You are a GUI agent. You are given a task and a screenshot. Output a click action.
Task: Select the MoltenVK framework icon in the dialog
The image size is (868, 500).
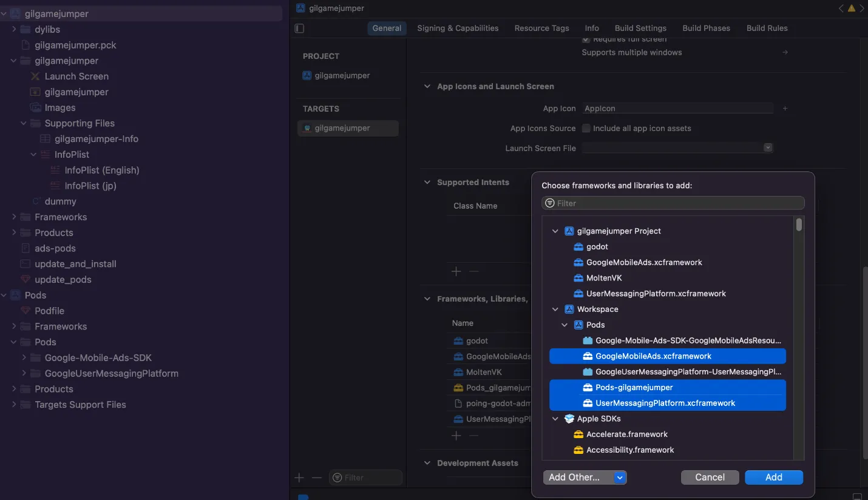[x=578, y=278]
